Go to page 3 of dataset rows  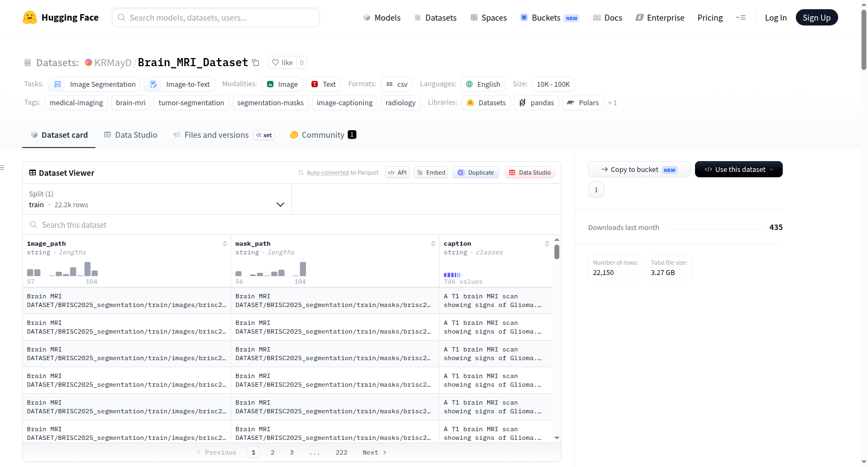pos(292,452)
